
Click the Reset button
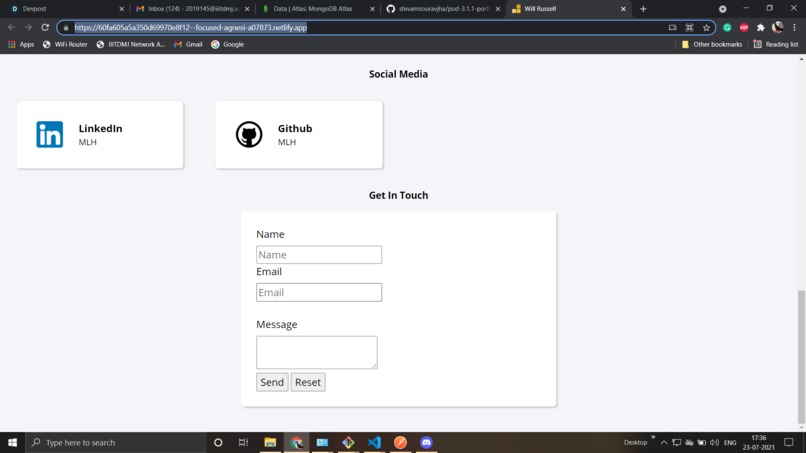click(308, 382)
